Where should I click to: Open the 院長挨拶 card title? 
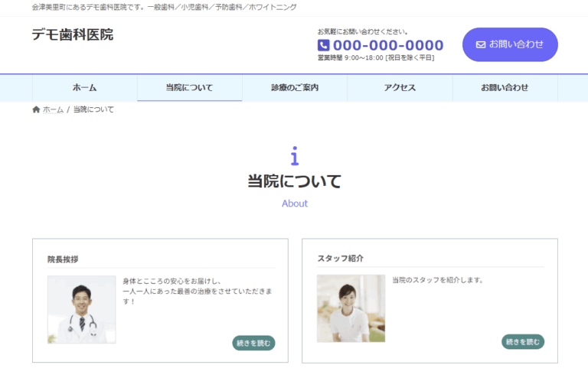pyautogui.click(x=63, y=259)
